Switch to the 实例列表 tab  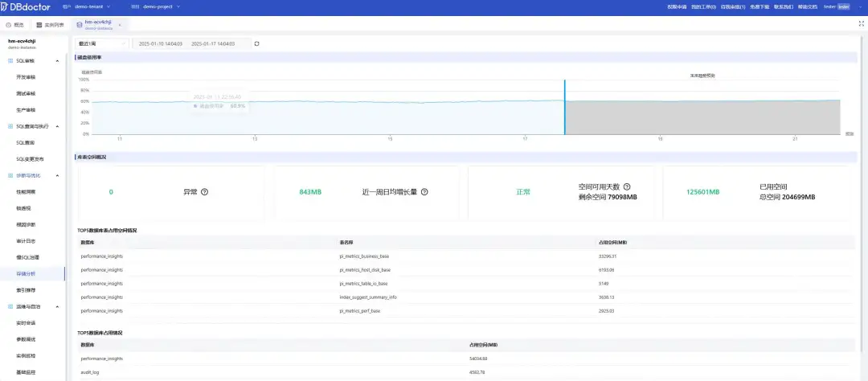[x=51, y=24]
